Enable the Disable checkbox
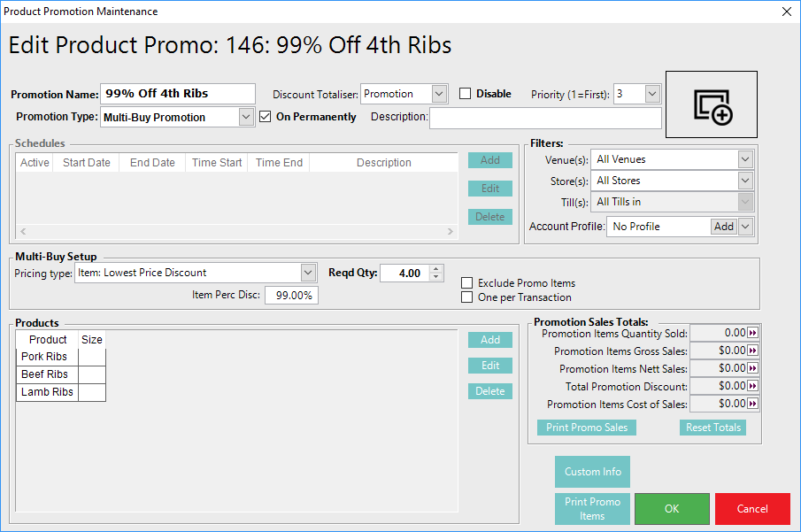The height and width of the screenshot is (532, 801). coord(466,94)
